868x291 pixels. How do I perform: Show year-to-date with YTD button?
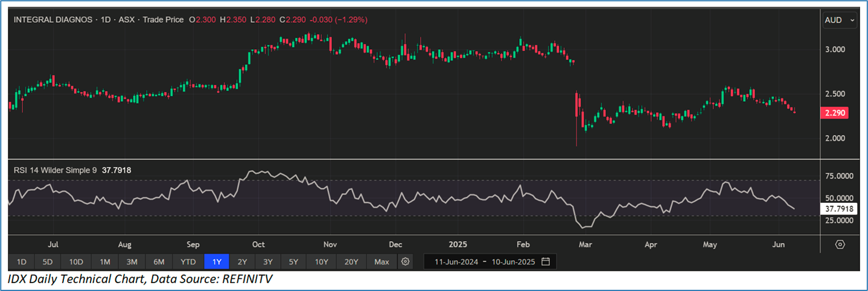coord(188,262)
